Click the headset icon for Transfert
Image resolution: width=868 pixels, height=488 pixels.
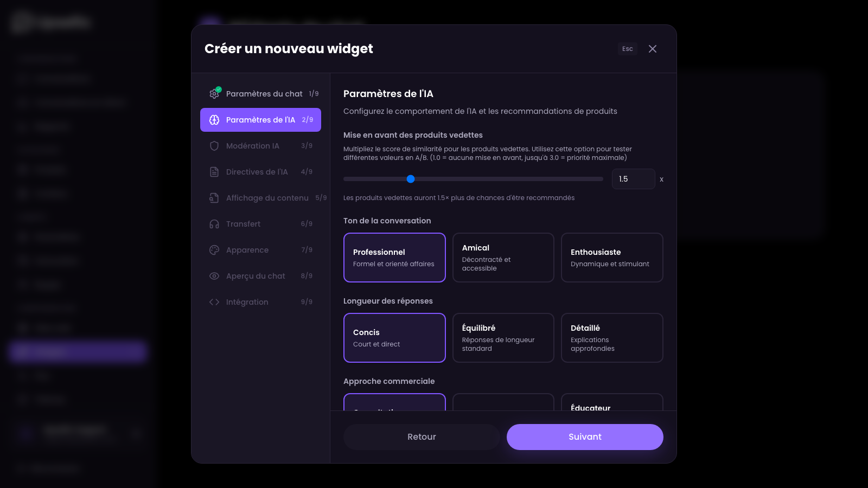click(x=214, y=224)
